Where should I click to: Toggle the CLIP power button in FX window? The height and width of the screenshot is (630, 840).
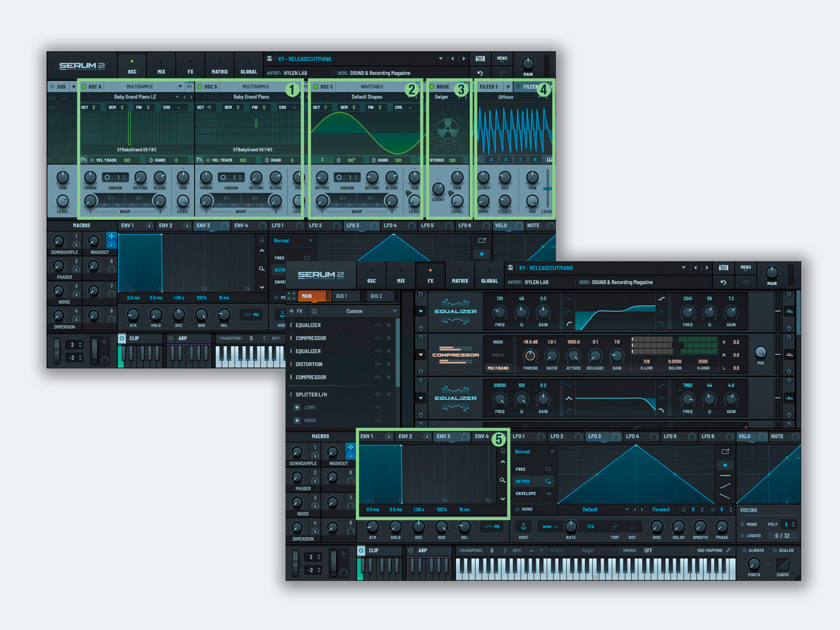pos(361,550)
